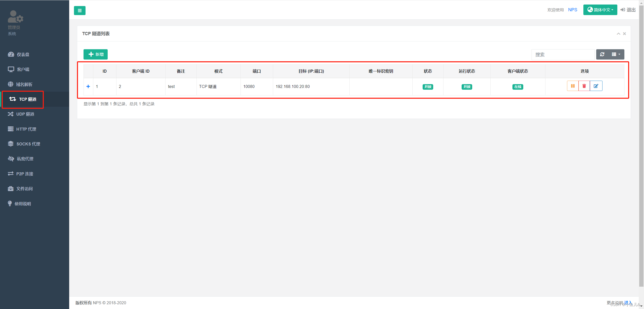This screenshot has width=644, height=309.
Task: Click the 开放 badge in 状态 column
Action: [x=428, y=87]
